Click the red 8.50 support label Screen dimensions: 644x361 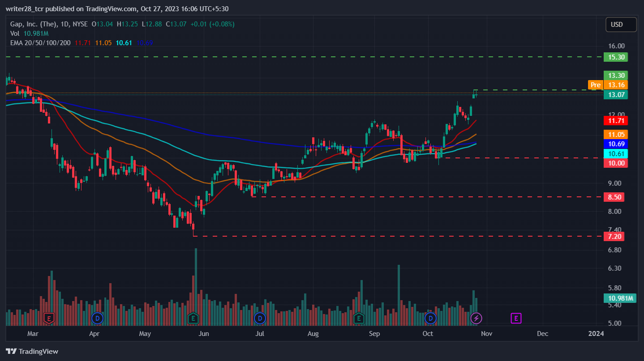pos(614,197)
